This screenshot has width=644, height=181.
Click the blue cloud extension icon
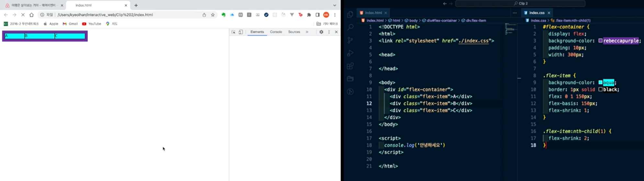tap(232, 15)
